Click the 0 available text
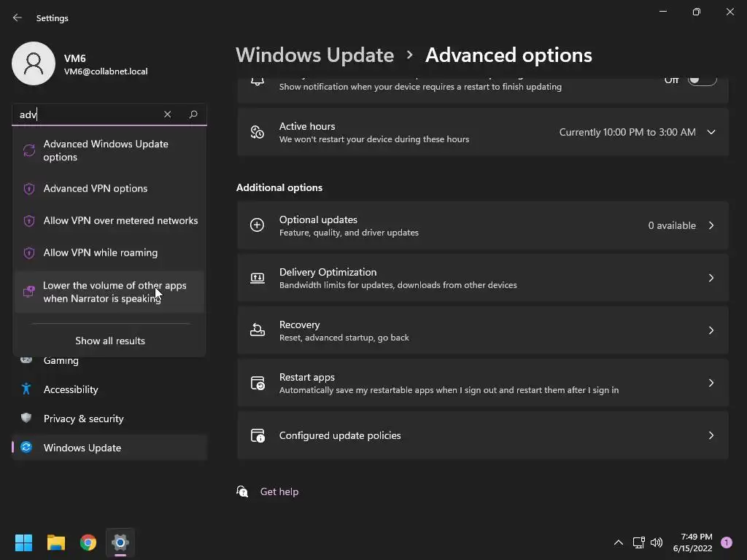The width and height of the screenshot is (747, 560). (x=672, y=226)
